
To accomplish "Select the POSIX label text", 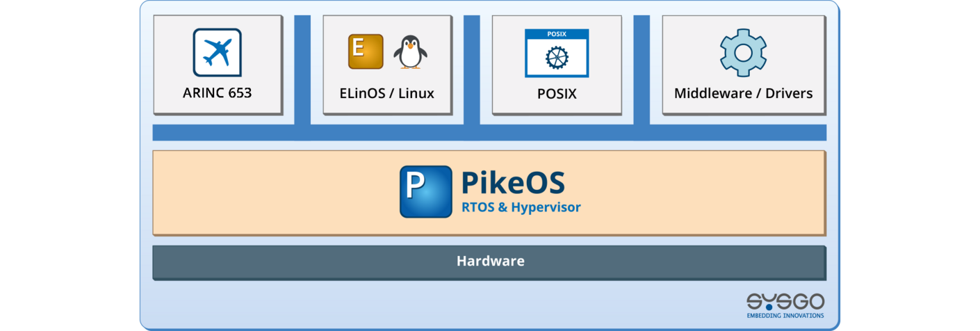I will pos(557,93).
